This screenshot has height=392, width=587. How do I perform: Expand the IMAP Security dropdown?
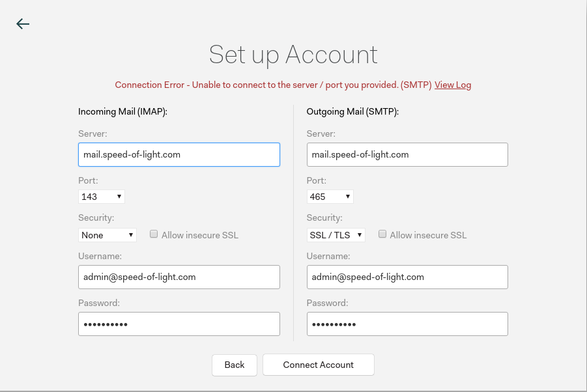coord(107,235)
